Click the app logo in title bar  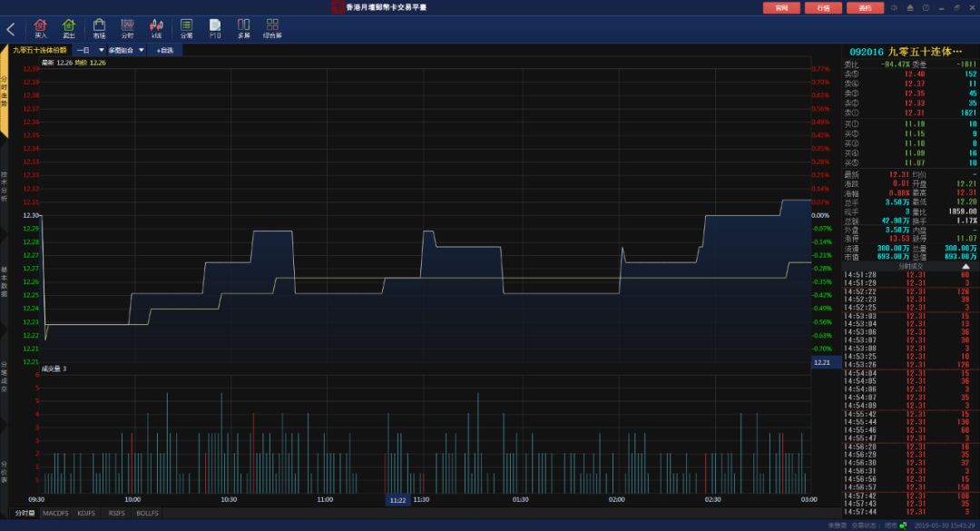(338, 7)
